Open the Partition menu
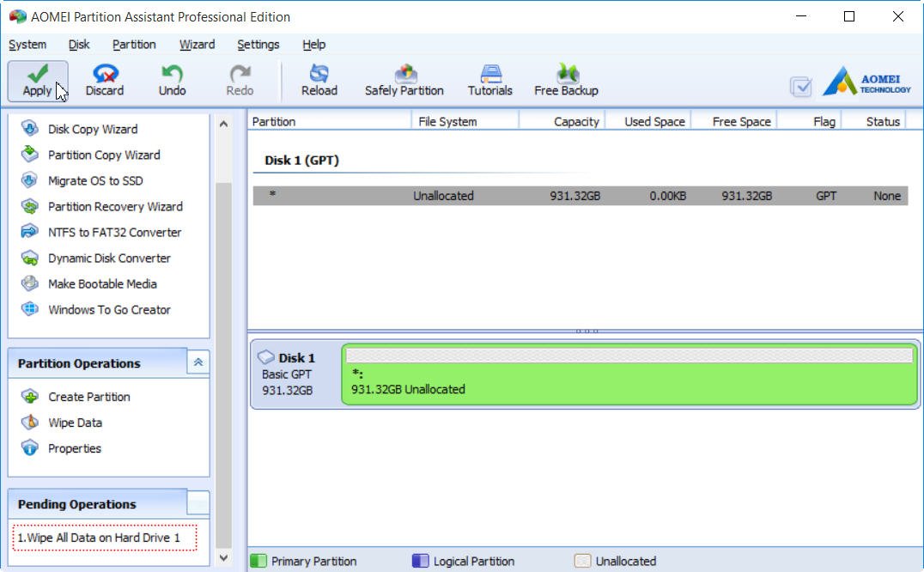The height and width of the screenshot is (572, 924). click(134, 45)
